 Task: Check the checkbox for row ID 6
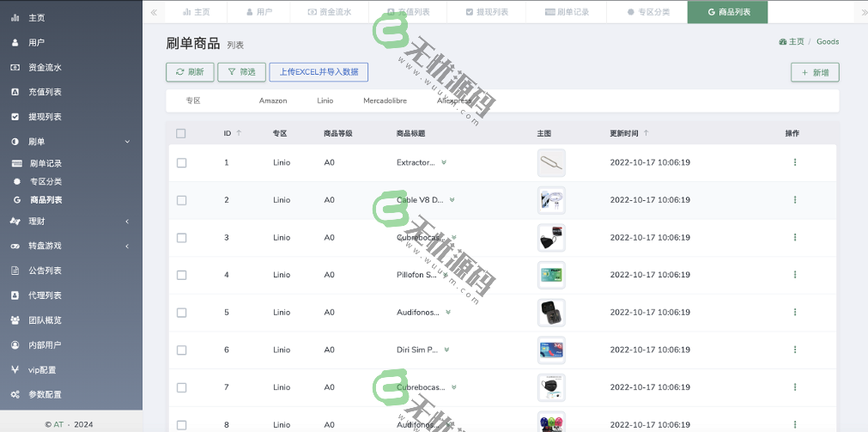coord(181,350)
